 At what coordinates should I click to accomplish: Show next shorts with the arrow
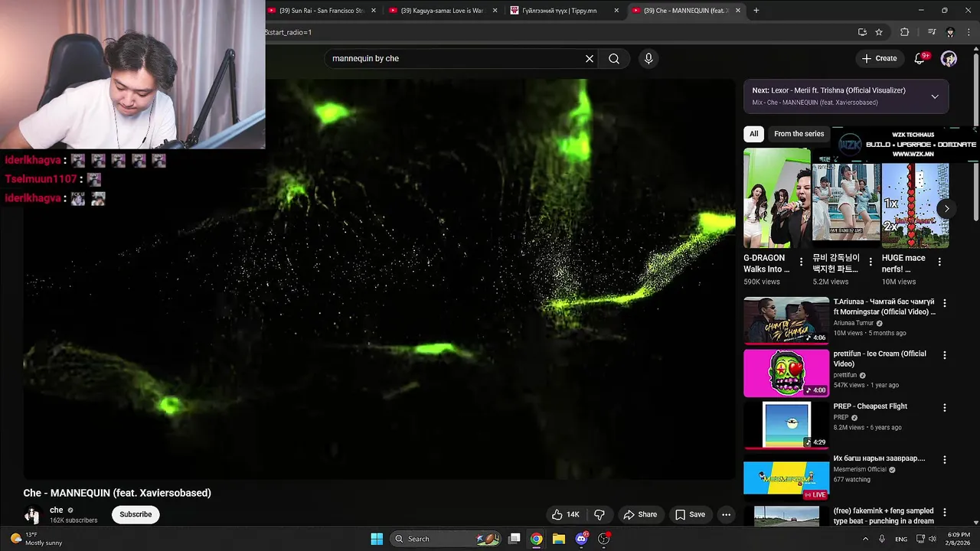point(946,208)
